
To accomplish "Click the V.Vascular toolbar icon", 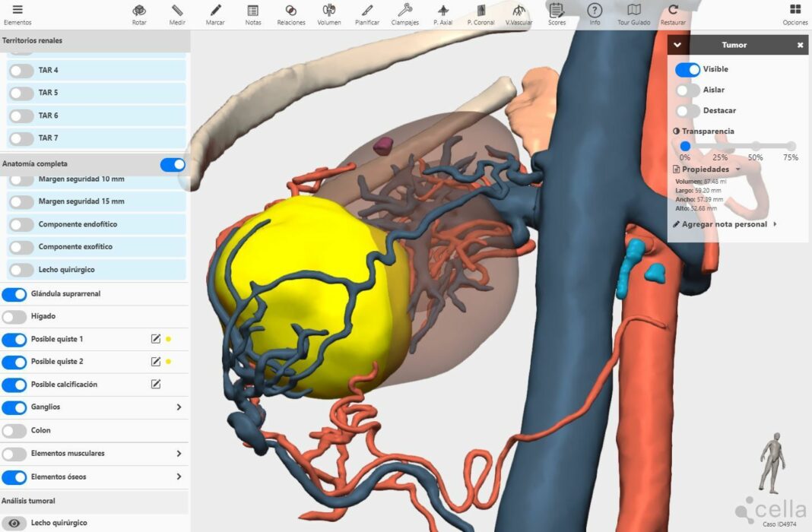I will tap(519, 13).
